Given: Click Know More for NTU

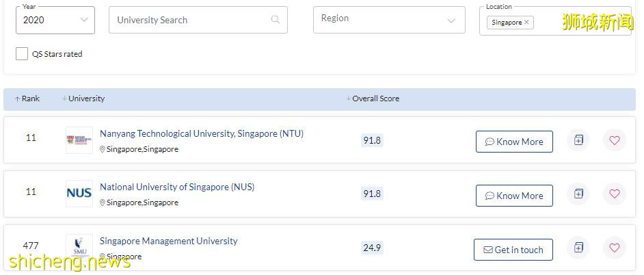Looking at the screenshot, I should 514,142.
